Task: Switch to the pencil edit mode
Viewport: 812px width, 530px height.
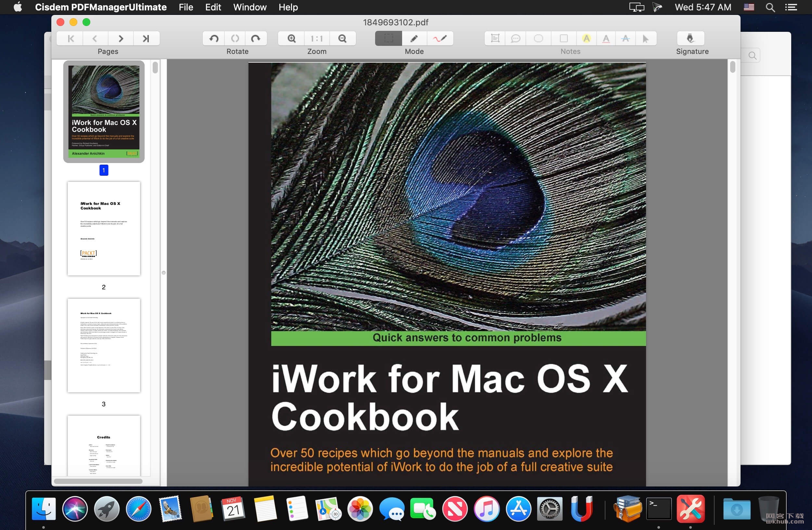Action: [x=414, y=39]
